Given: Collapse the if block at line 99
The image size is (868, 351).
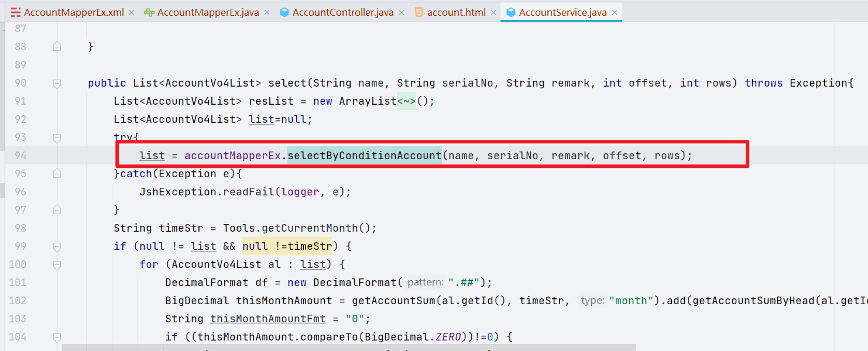Looking at the screenshot, I should [x=57, y=246].
